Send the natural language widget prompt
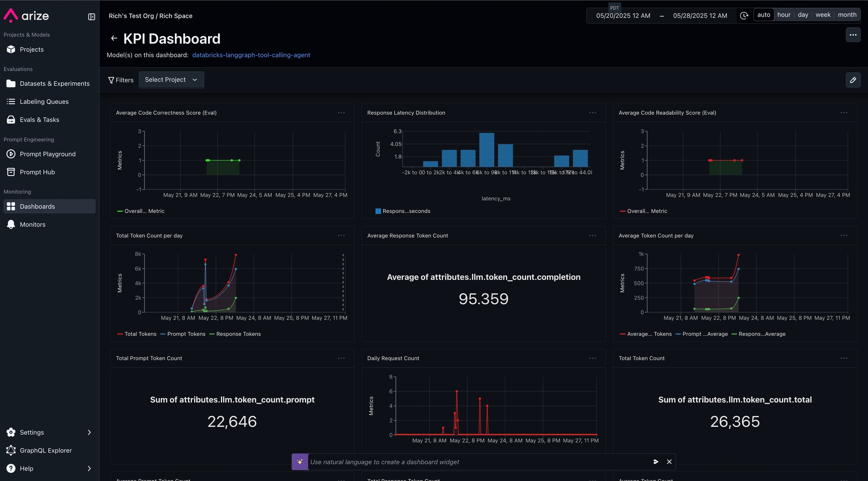 656,462
